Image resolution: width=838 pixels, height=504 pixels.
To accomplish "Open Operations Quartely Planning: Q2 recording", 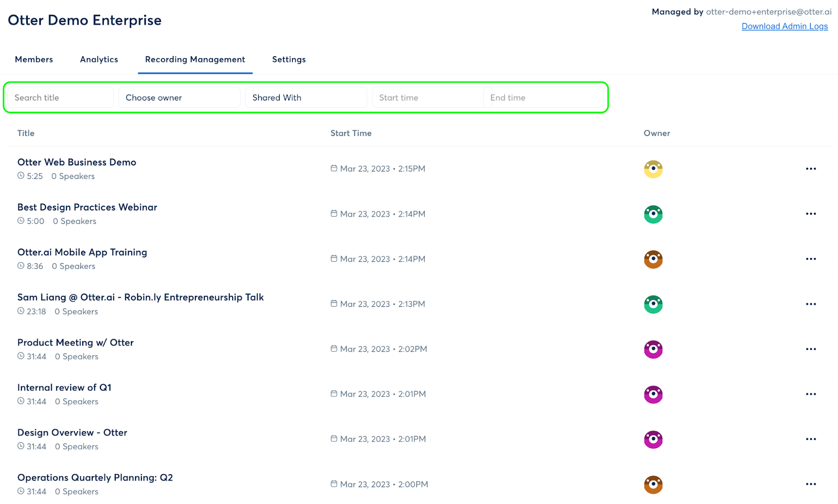I will (95, 478).
